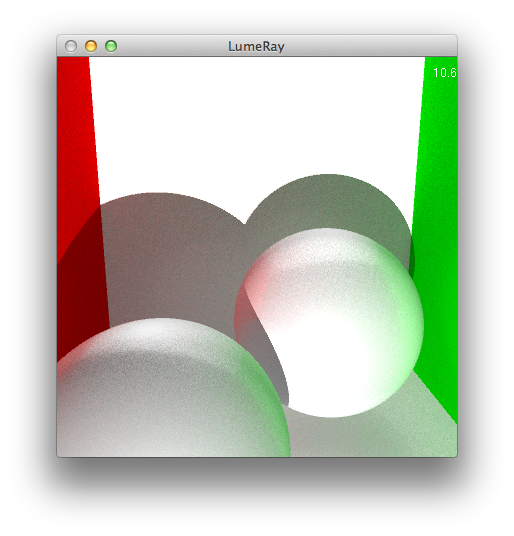
Task: Click the large foreground left sphere's center
Action: 171,390
